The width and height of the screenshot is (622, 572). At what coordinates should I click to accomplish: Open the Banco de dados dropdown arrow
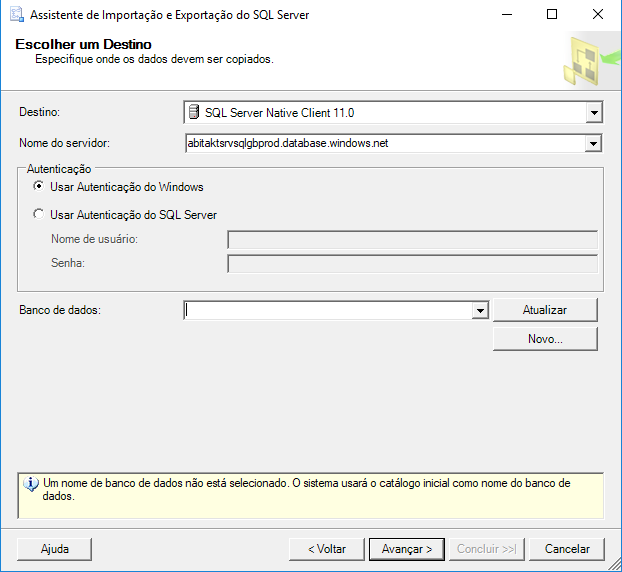[480, 310]
